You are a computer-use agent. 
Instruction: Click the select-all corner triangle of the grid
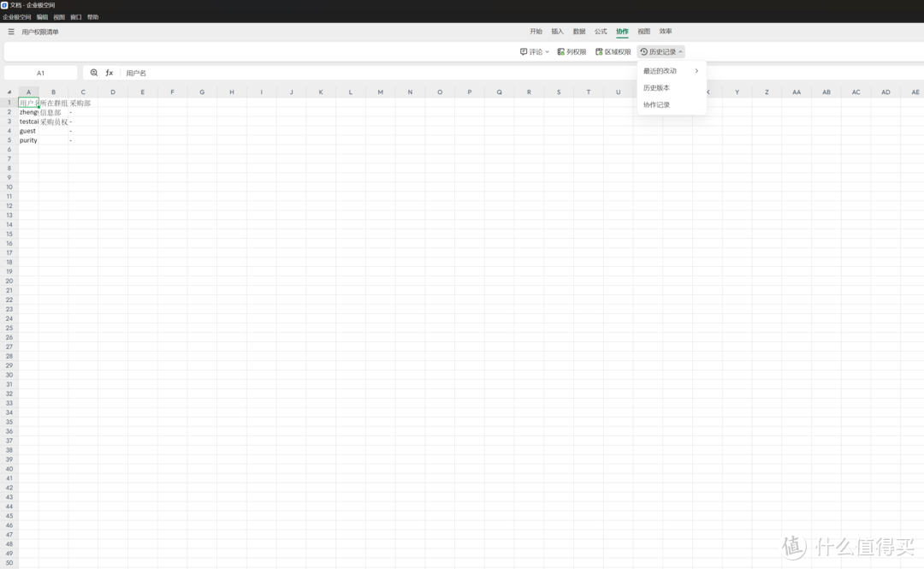9,92
